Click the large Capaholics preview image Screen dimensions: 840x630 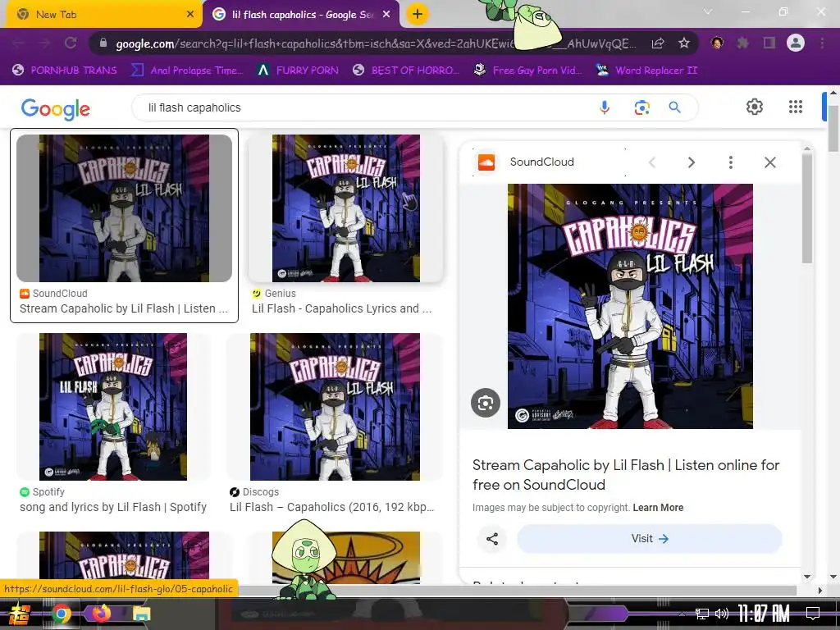click(x=630, y=306)
